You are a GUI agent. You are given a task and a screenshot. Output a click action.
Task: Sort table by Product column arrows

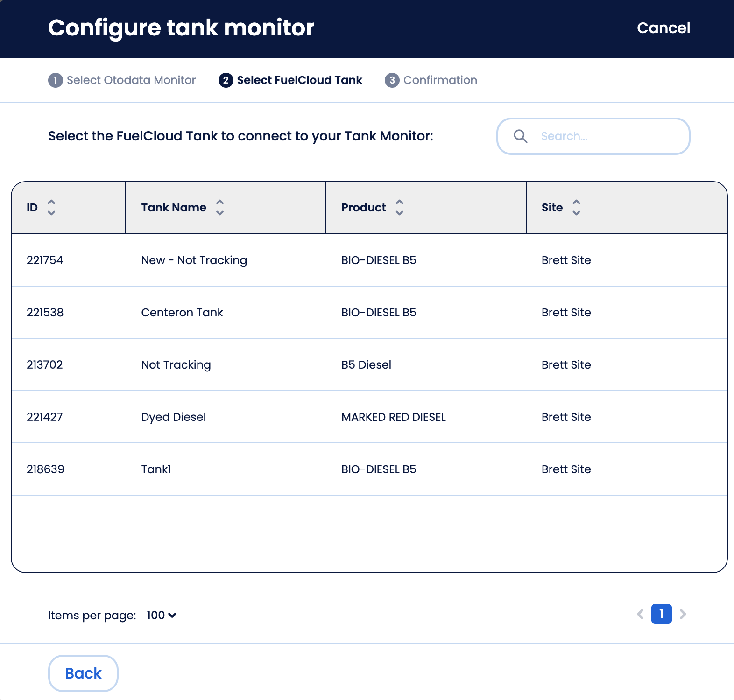coord(399,208)
